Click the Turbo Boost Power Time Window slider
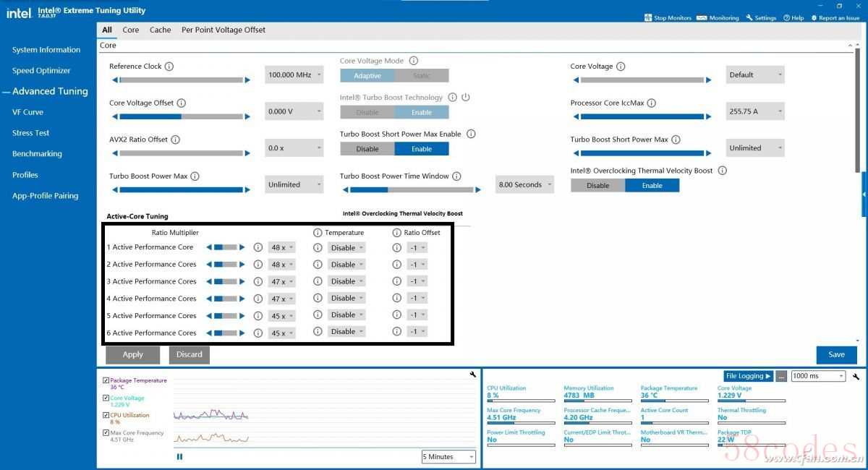Viewport: 868px width, 470px height. 412,190
